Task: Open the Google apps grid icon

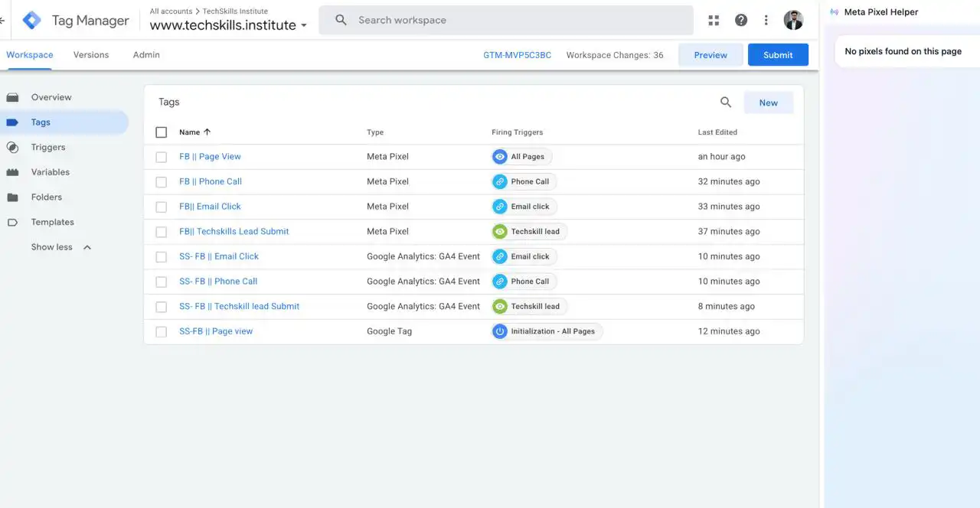Action: click(714, 21)
